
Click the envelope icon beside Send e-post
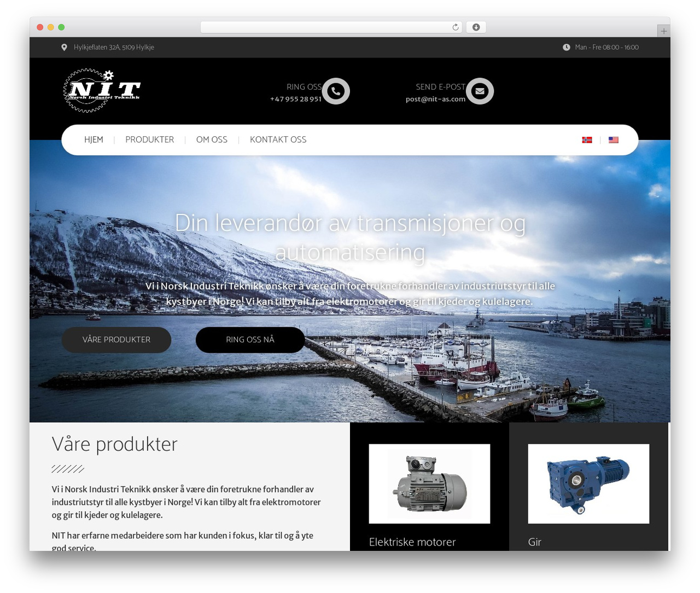[480, 91]
